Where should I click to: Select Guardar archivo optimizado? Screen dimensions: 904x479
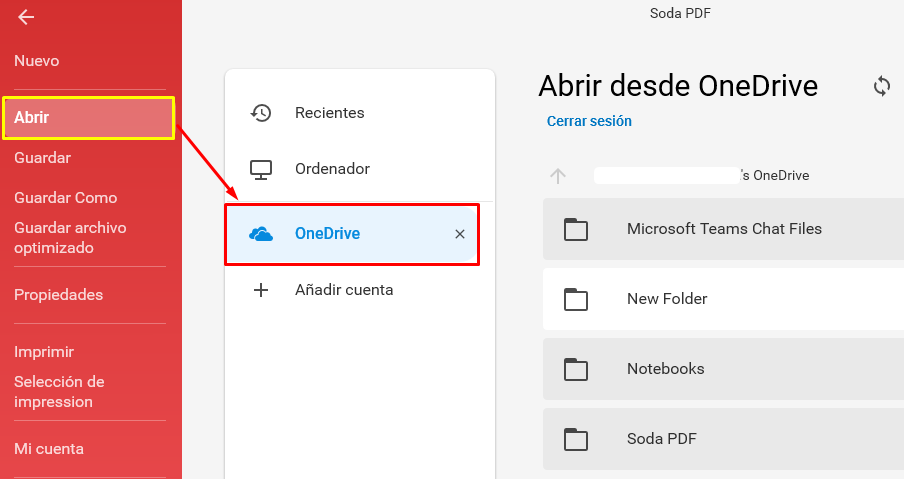(x=70, y=237)
